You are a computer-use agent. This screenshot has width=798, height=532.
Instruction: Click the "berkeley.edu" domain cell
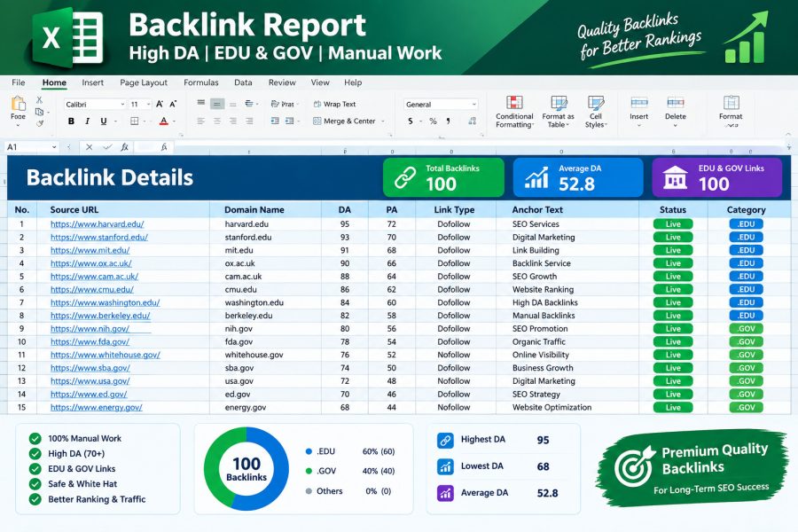coord(249,316)
